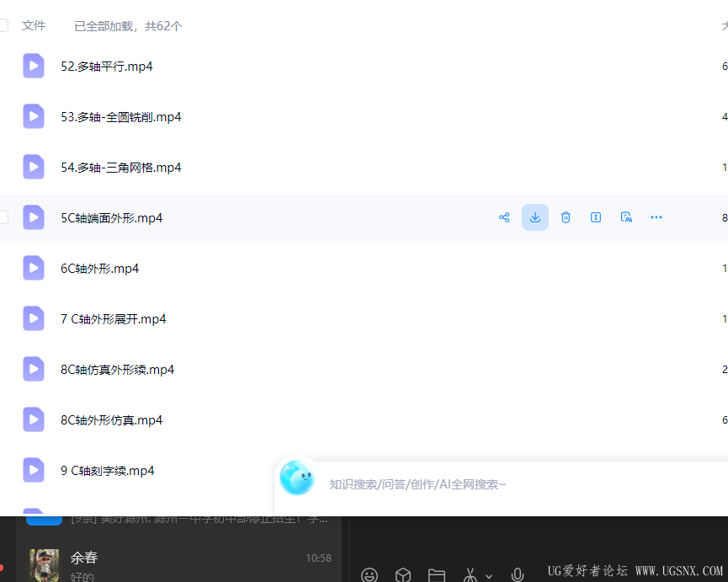Click 余春's avatar in the chat list
Image resolution: width=728 pixels, height=582 pixels.
tap(44, 565)
